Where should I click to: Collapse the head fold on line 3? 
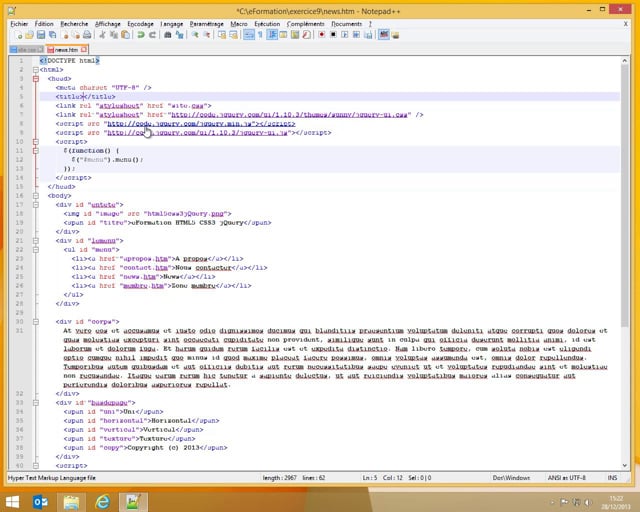36,79
